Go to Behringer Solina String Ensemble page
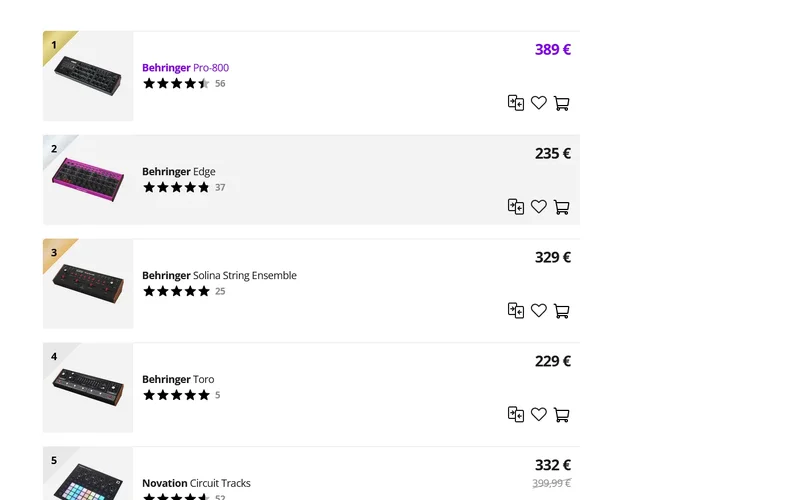This screenshot has height=500, width=800. coord(219,276)
